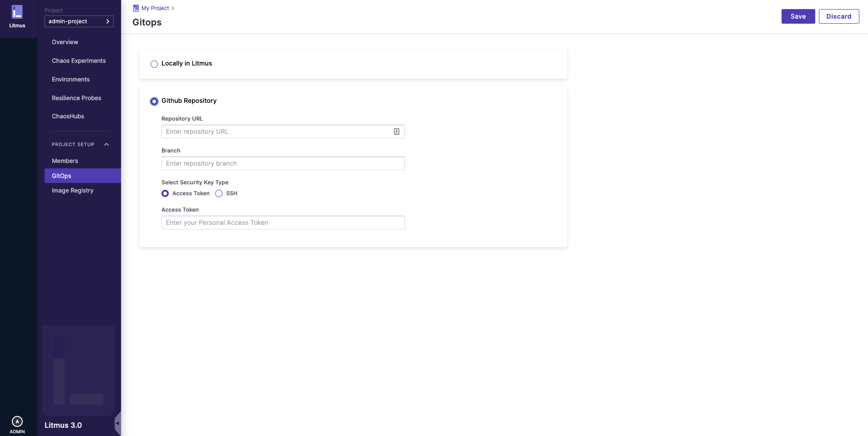
Task: Collapse the Project Setup section
Action: pos(106,145)
